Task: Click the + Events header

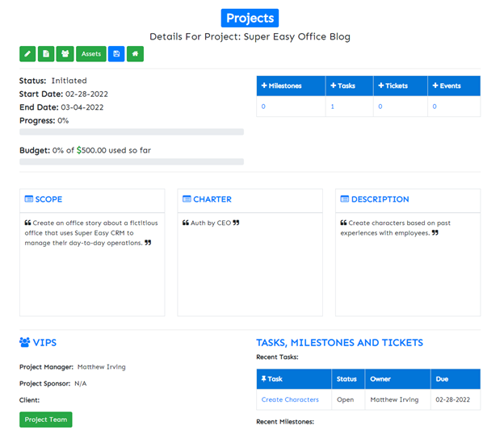Action: pos(453,86)
